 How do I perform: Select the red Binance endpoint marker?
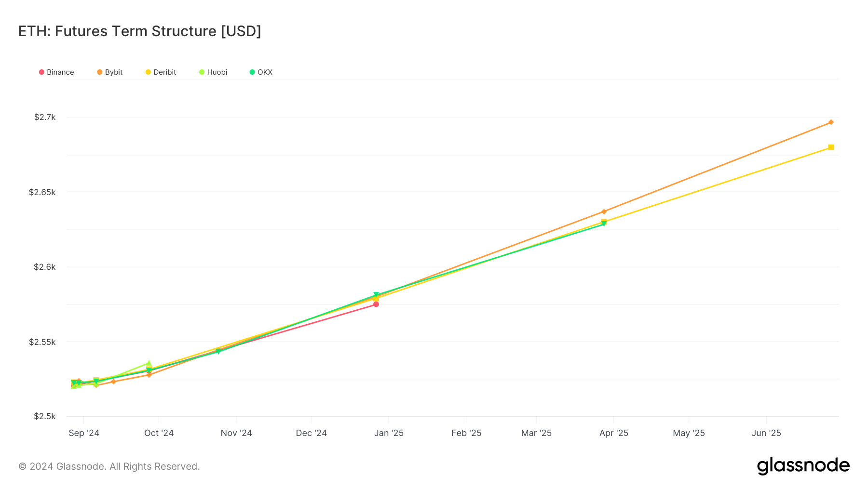click(x=376, y=304)
